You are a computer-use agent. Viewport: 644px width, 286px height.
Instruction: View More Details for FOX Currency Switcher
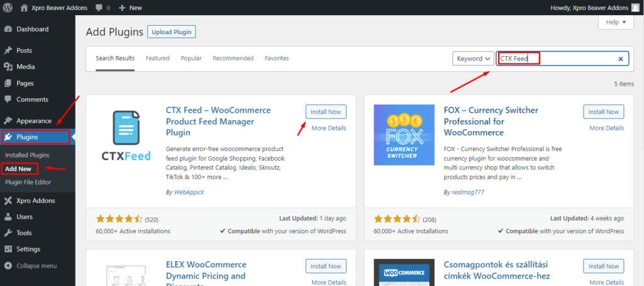point(607,128)
